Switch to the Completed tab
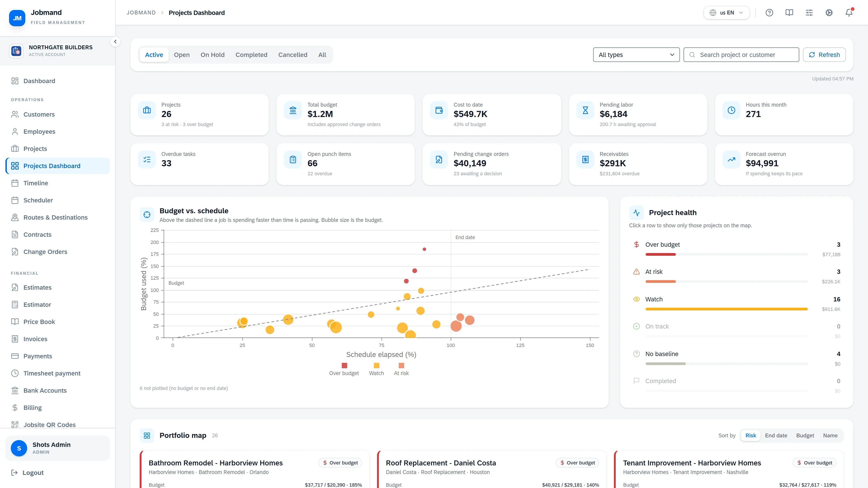This screenshot has height=488, width=868. click(x=251, y=54)
